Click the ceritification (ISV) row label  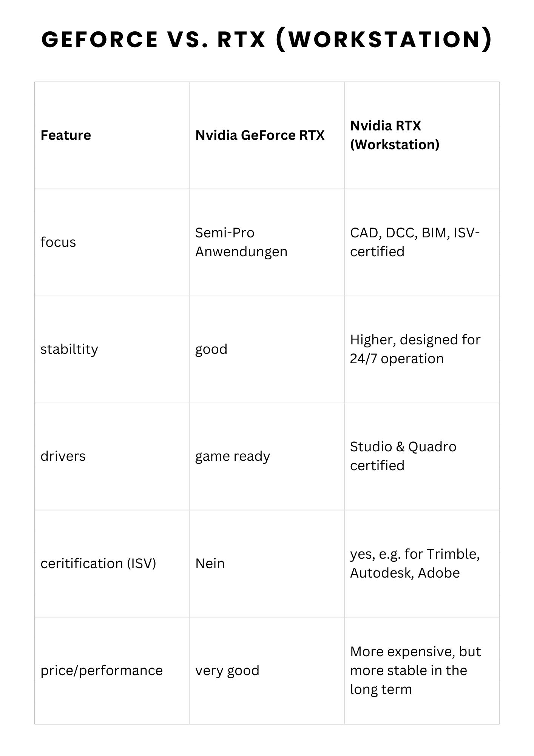click(98, 563)
